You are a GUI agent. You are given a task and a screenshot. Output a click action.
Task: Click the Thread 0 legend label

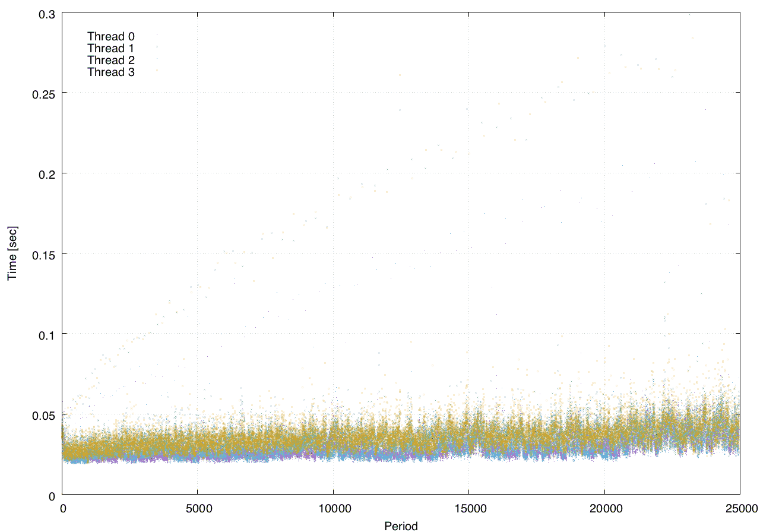(x=111, y=36)
